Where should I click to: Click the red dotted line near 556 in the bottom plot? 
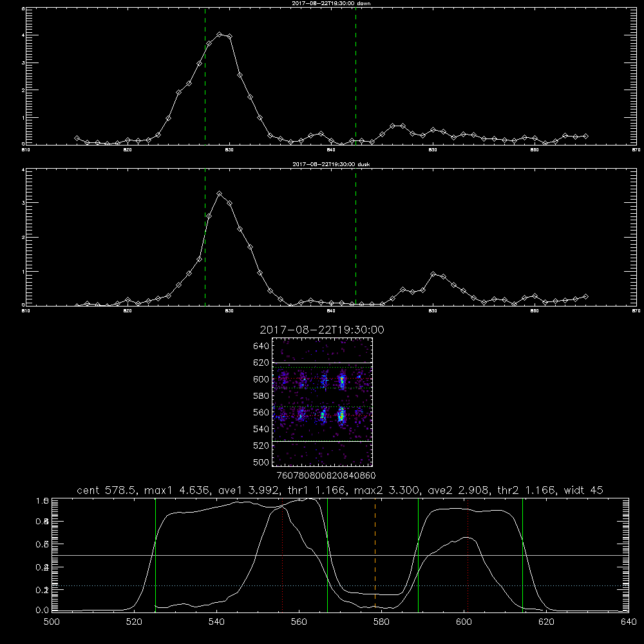click(x=283, y=555)
